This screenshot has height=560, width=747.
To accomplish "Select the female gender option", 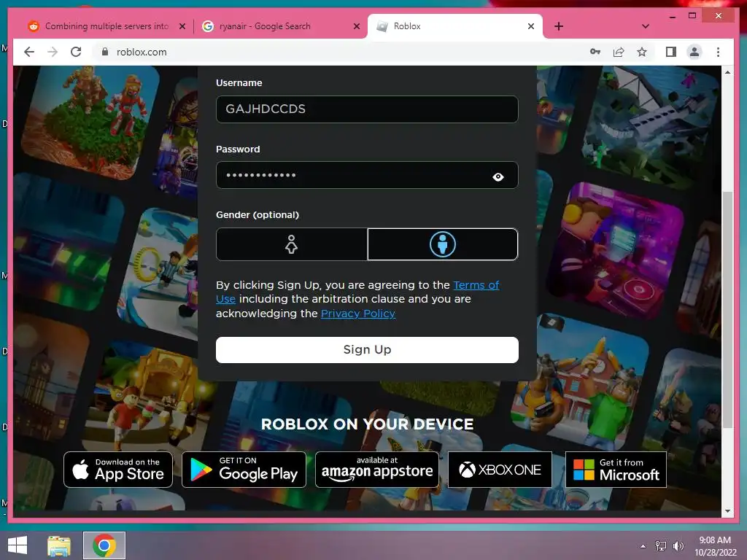I will 292,244.
